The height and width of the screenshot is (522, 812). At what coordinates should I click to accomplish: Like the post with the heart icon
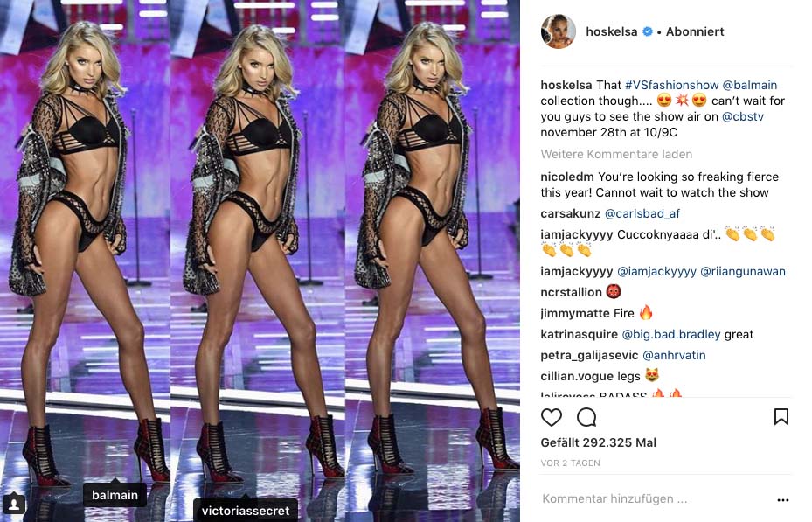pyautogui.click(x=551, y=417)
